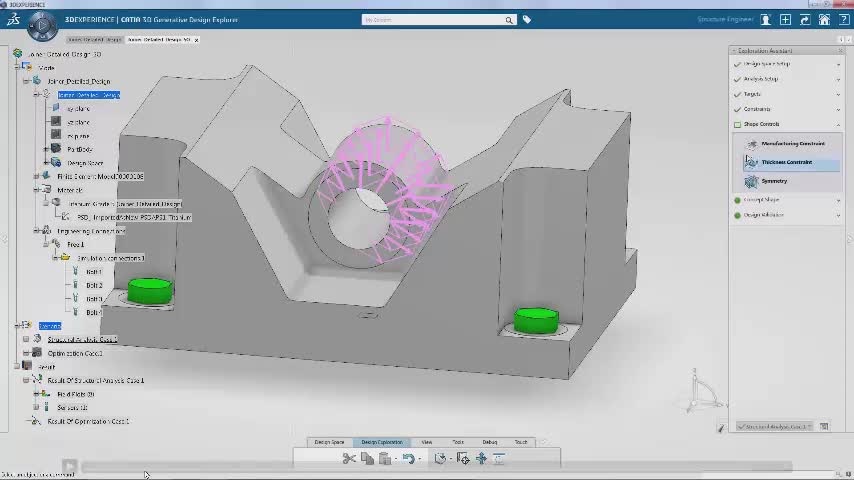Click the search magnifier icon
The image size is (854, 480).
[509, 20]
